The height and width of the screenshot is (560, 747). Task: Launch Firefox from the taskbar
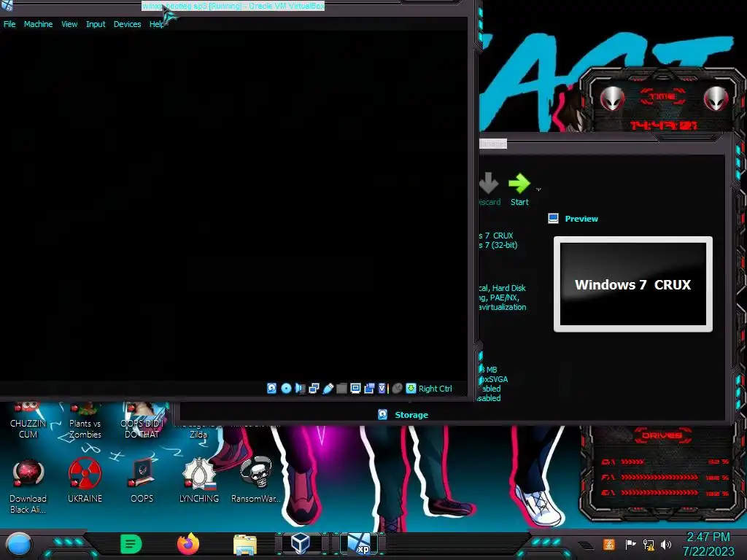(x=188, y=544)
